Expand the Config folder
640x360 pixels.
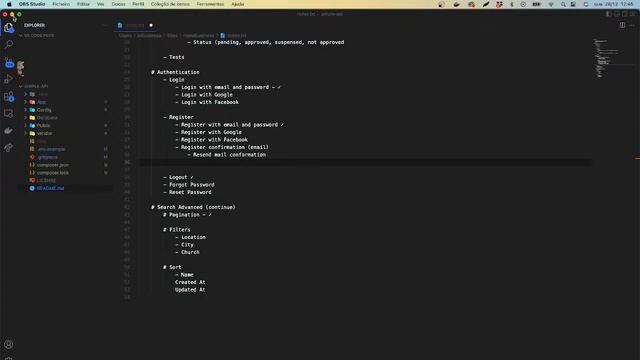pos(25,110)
